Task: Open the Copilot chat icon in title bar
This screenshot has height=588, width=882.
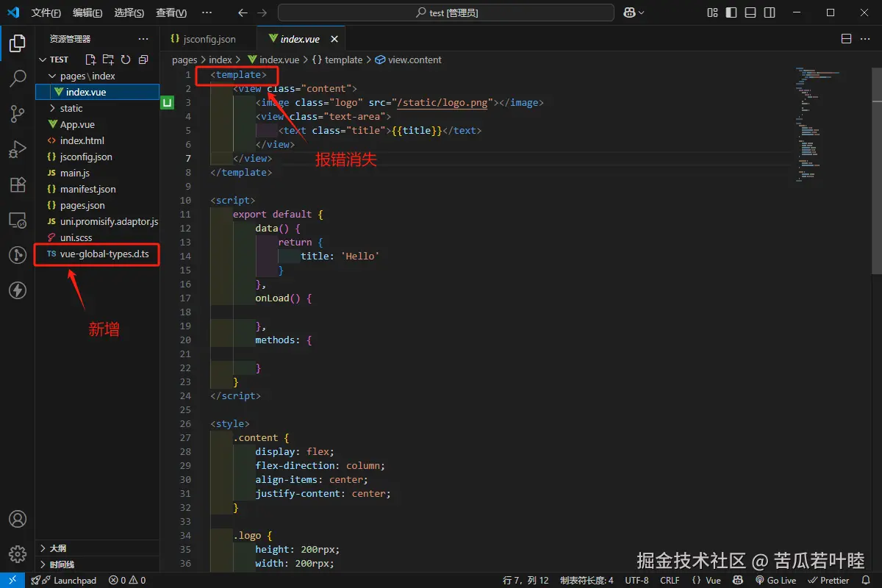Action: click(630, 12)
